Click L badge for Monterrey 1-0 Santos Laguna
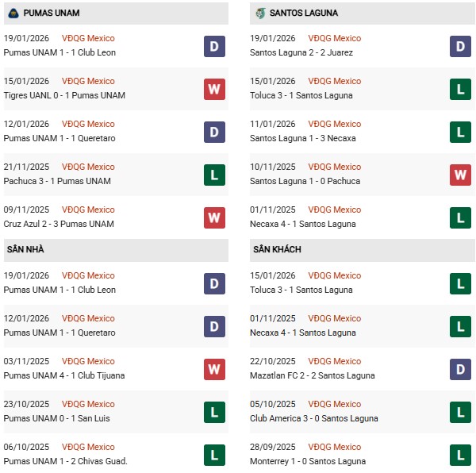This screenshot has width=476, height=473. pyautogui.click(x=460, y=455)
